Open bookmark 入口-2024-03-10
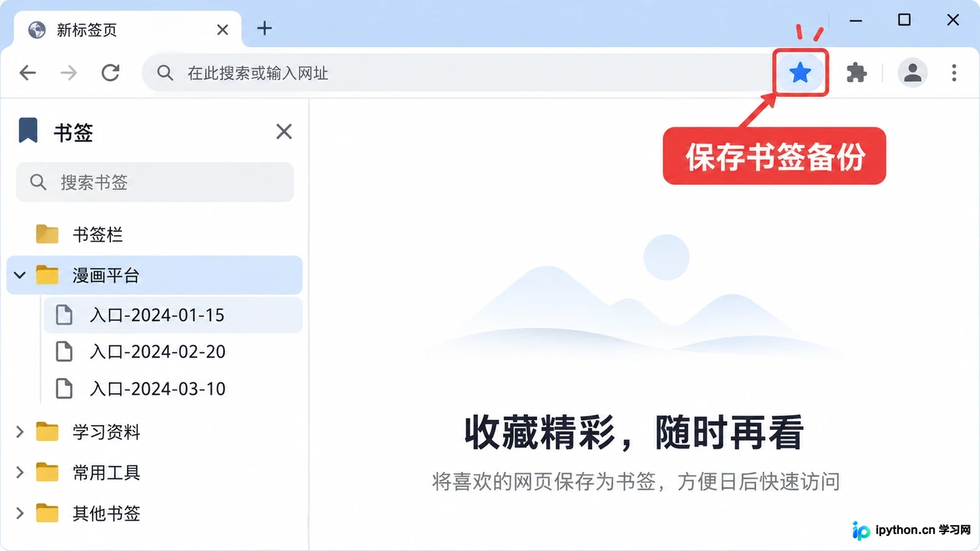Image resolution: width=980 pixels, height=551 pixels. 173,388
